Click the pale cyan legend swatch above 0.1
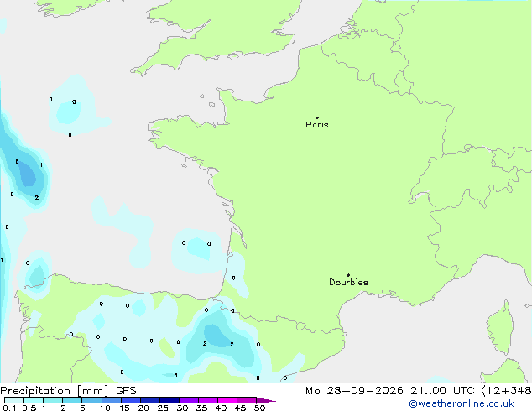 [14, 400]
